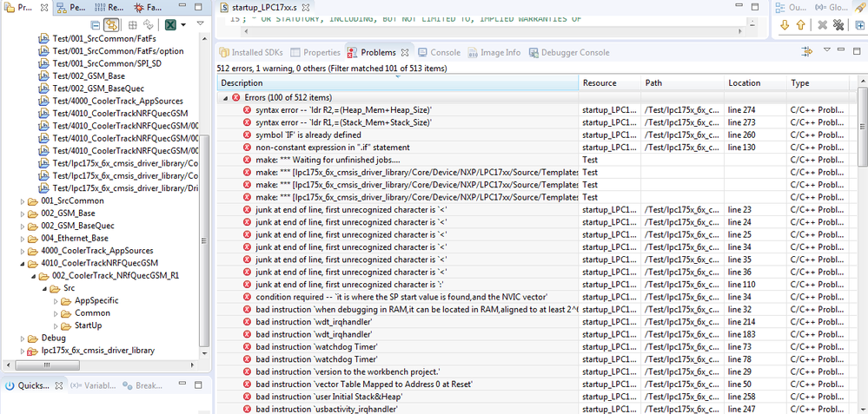The height and width of the screenshot is (414, 868).
Task: Select the error symbol 'IF' is already defined
Action: click(x=536, y=135)
